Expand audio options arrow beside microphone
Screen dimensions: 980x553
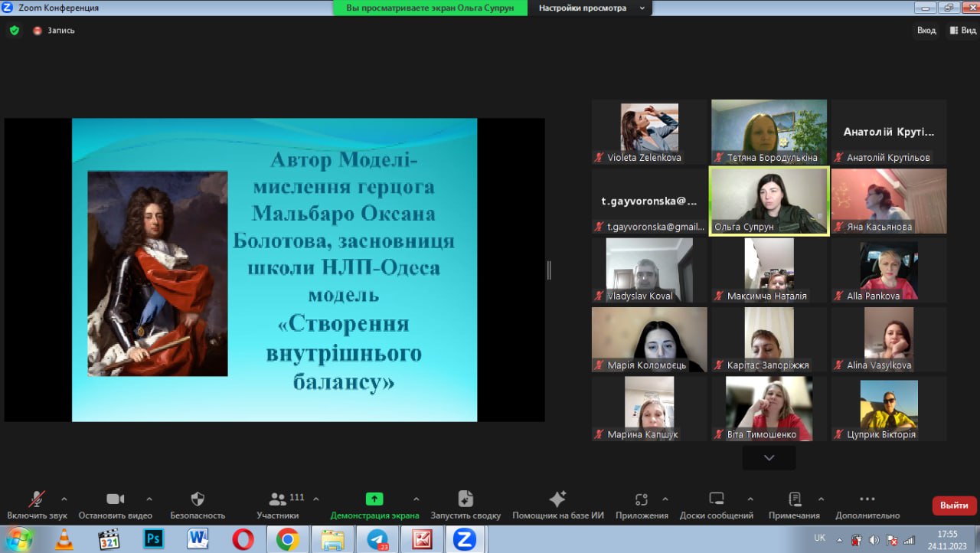(64, 499)
